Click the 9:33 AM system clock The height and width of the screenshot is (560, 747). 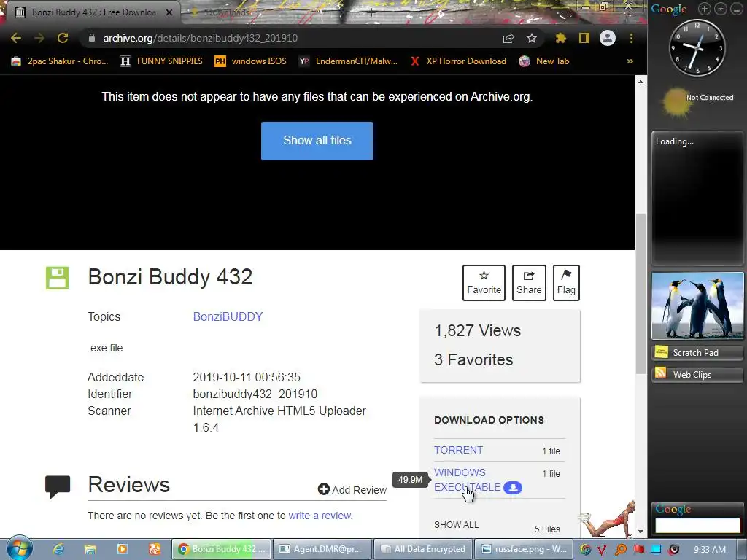pyautogui.click(x=709, y=550)
